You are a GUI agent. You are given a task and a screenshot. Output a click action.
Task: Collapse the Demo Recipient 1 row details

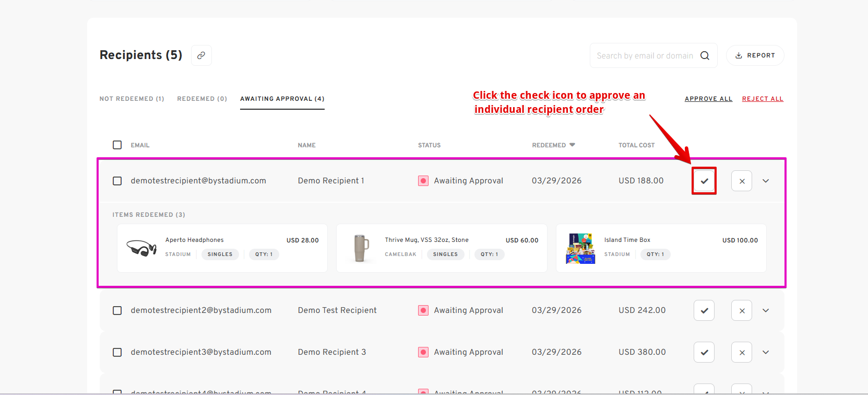(x=766, y=181)
